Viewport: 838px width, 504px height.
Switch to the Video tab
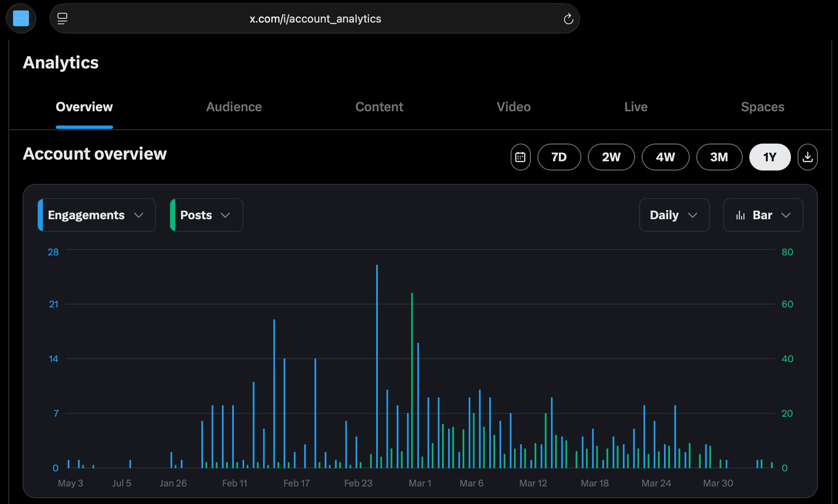click(x=514, y=107)
